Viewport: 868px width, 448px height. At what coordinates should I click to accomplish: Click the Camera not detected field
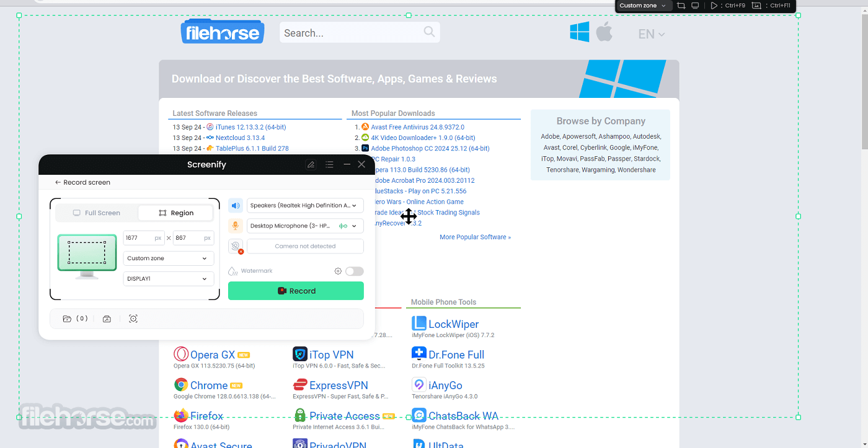tap(305, 247)
